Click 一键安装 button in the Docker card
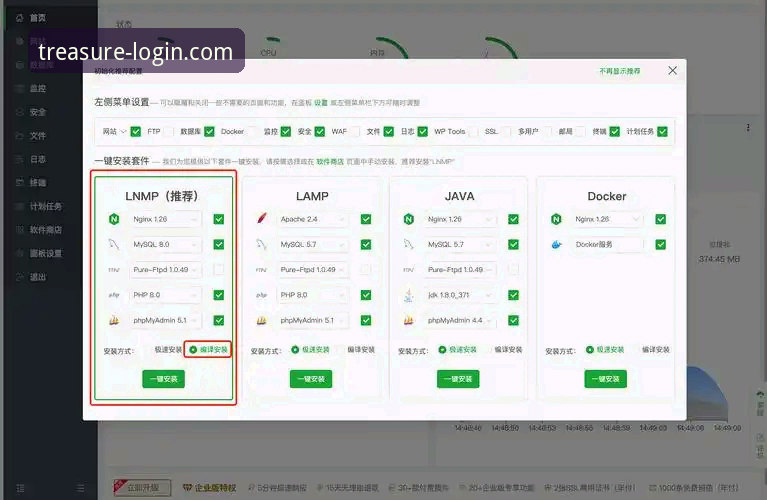 click(606, 379)
